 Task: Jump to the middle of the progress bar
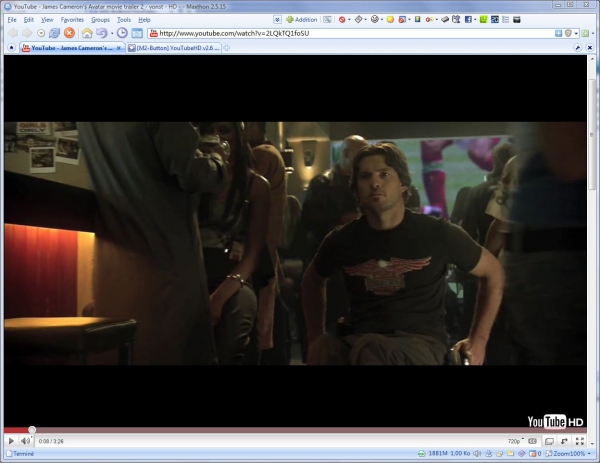[295, 430]
